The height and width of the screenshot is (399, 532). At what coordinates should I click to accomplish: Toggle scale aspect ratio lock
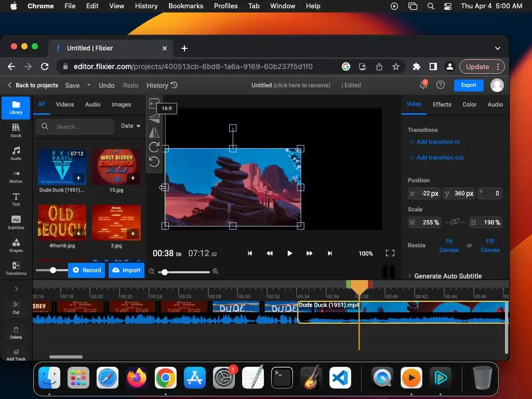click(x=455, y=222)
